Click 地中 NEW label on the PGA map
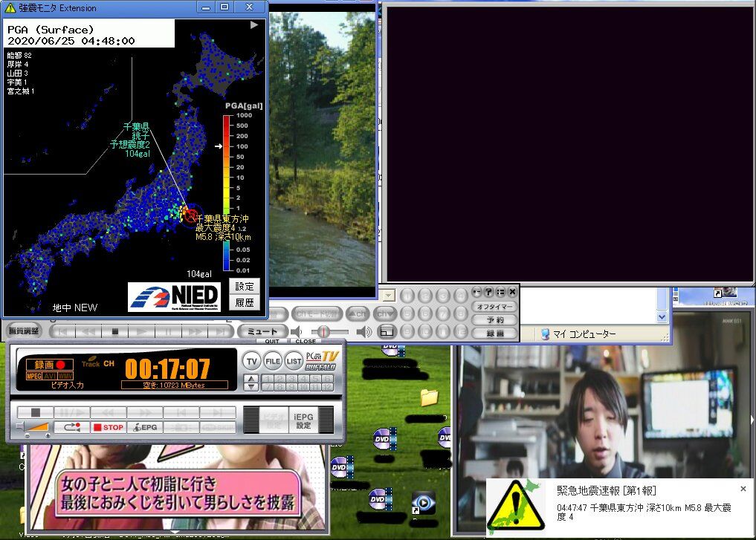Image resolution: width=756 pixels, height=540 pixels. click(75, 308)
